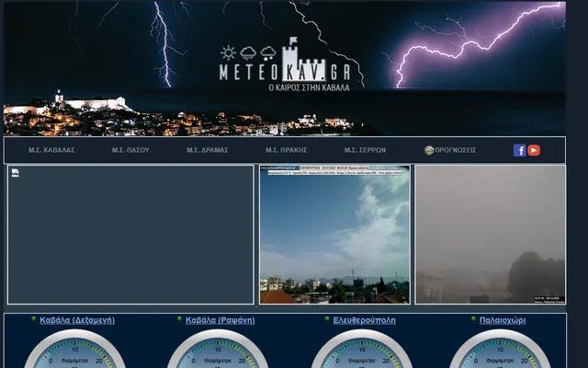This screenshot has width=588, height=368.
Task: Open the Μ.Σ. ΘΑΣΟΥ menu
Action: coord(130,150)
